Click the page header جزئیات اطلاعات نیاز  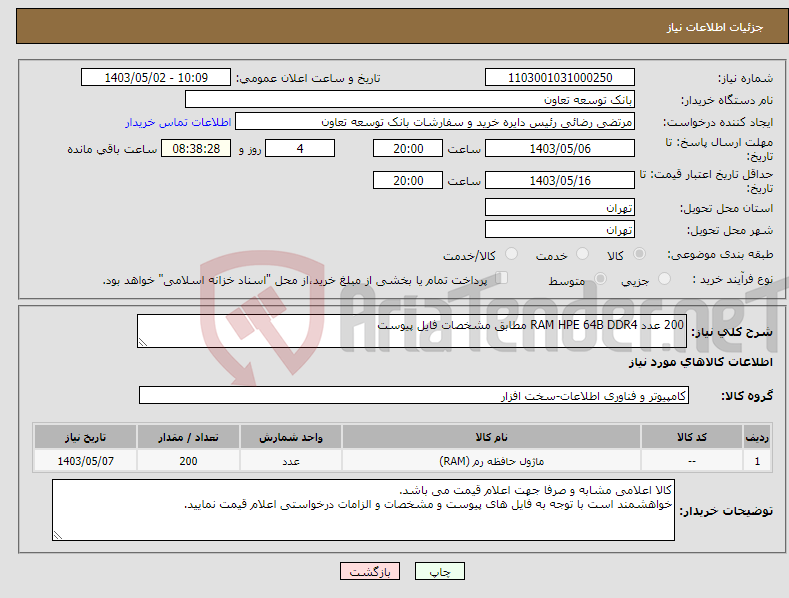[x=715, y=27]
